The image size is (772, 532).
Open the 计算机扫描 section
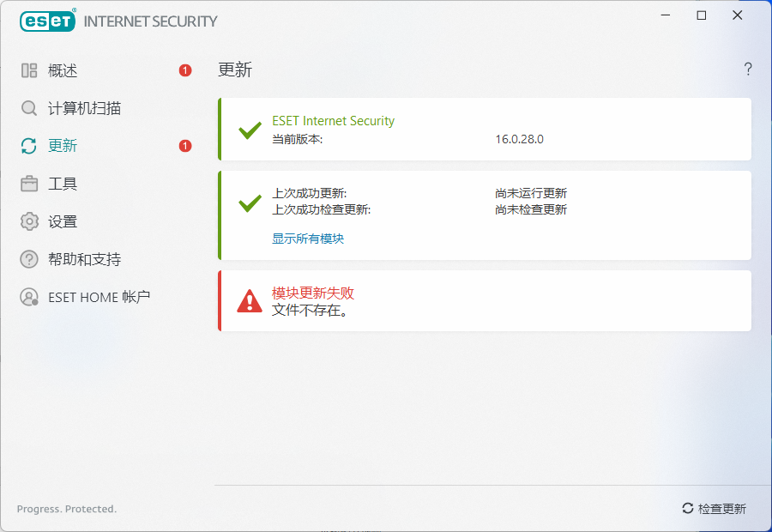pos(84,108)
